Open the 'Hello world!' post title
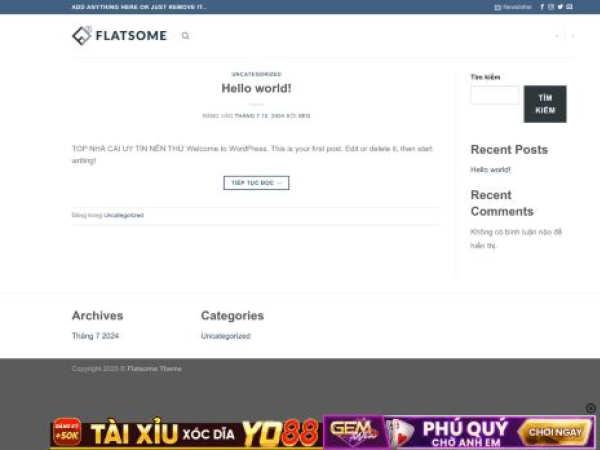Image resolution: width=600 pixels, height=450 pixels. coord(256,88)
